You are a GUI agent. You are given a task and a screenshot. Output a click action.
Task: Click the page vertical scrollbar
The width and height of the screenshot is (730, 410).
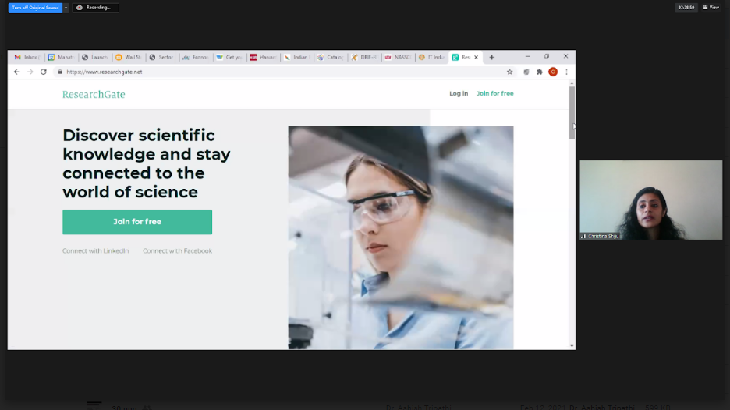tap(572, 200)
